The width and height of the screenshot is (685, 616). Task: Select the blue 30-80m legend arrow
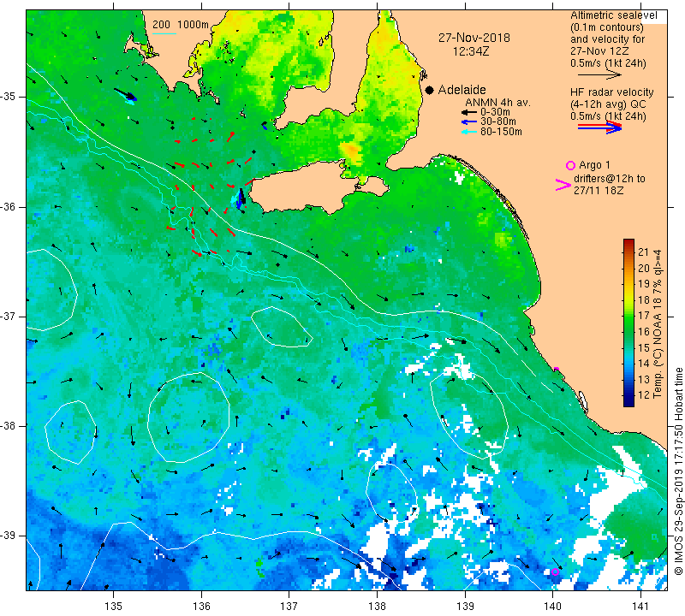(x=469, y=121)
